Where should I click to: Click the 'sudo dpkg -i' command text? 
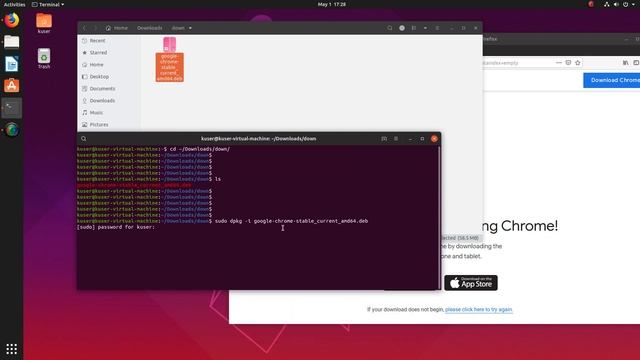tap(233, 221)
